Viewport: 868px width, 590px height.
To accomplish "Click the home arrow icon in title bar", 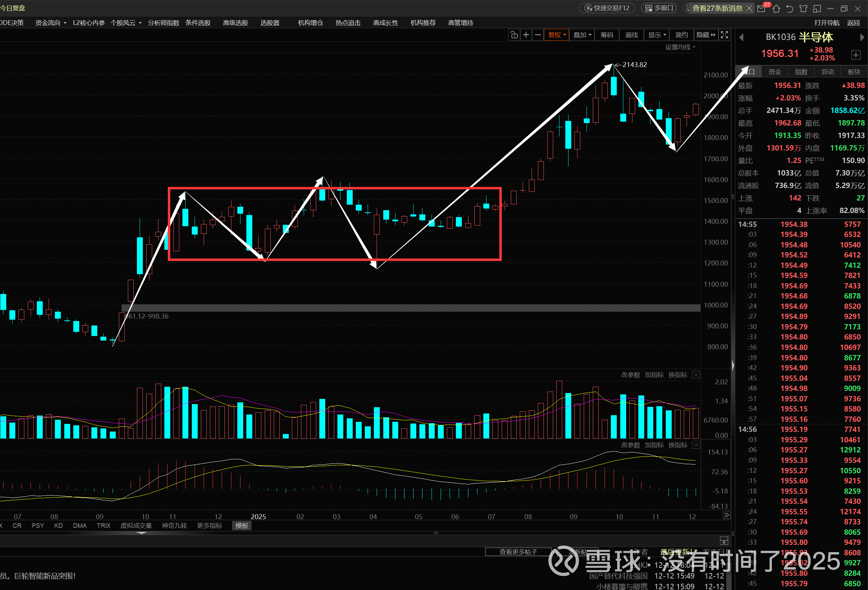I will coord(777,8).
